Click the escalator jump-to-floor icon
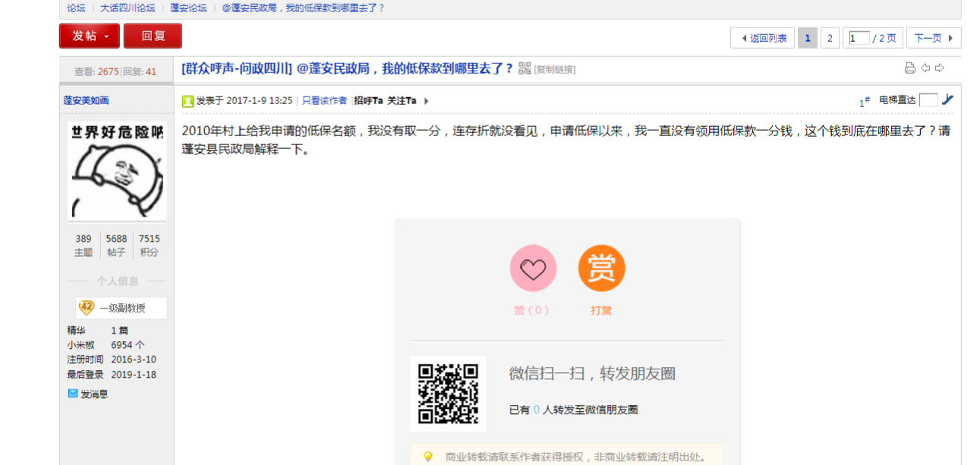The image size is (980, 465). point(947,100)
